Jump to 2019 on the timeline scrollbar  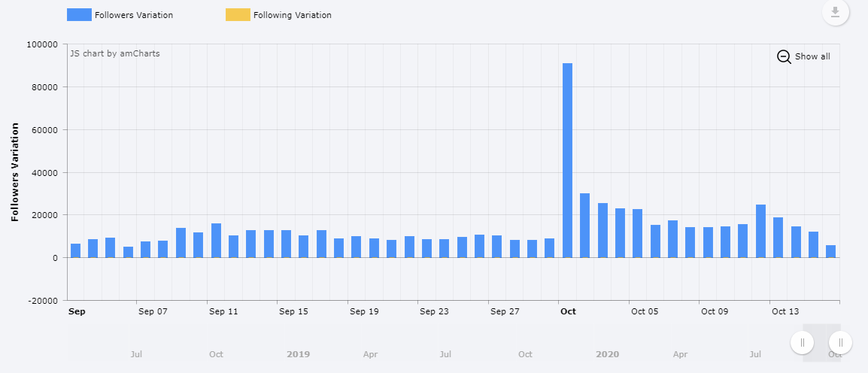coord(298,354)
